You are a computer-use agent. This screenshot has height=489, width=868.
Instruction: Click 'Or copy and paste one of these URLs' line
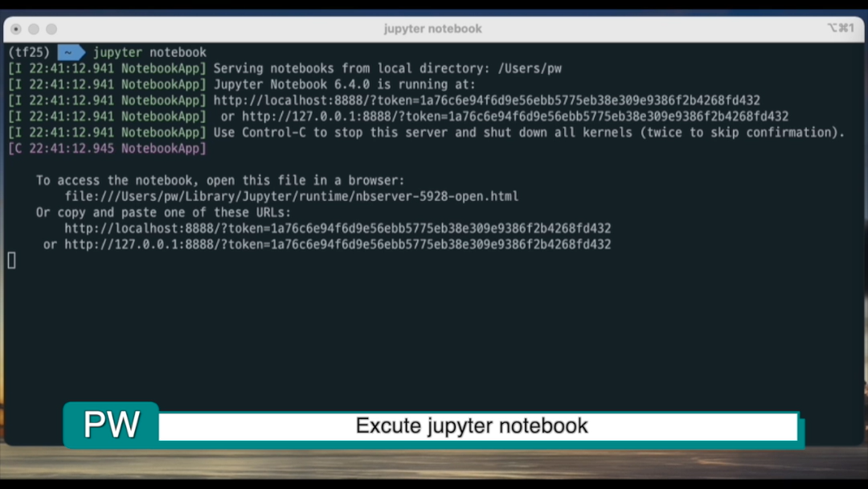tap(163, 212)
